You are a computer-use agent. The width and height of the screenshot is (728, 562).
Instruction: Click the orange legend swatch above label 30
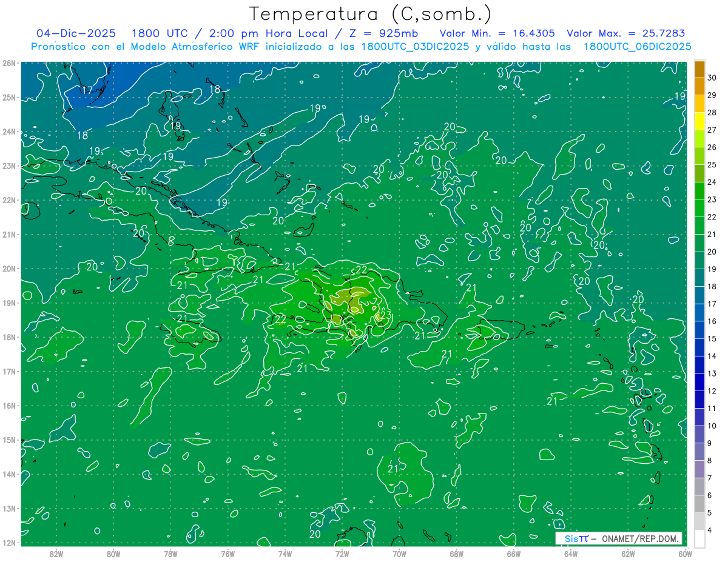[699, 69]
